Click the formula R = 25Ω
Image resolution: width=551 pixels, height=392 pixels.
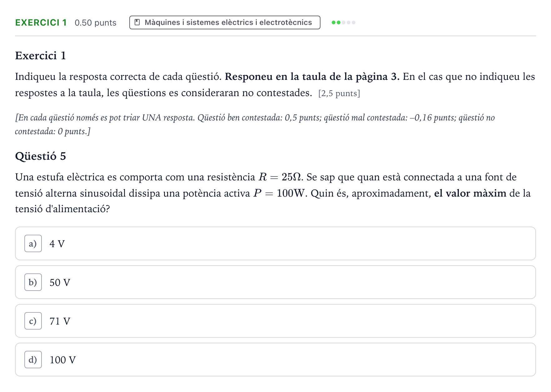(x=280, y=177)
